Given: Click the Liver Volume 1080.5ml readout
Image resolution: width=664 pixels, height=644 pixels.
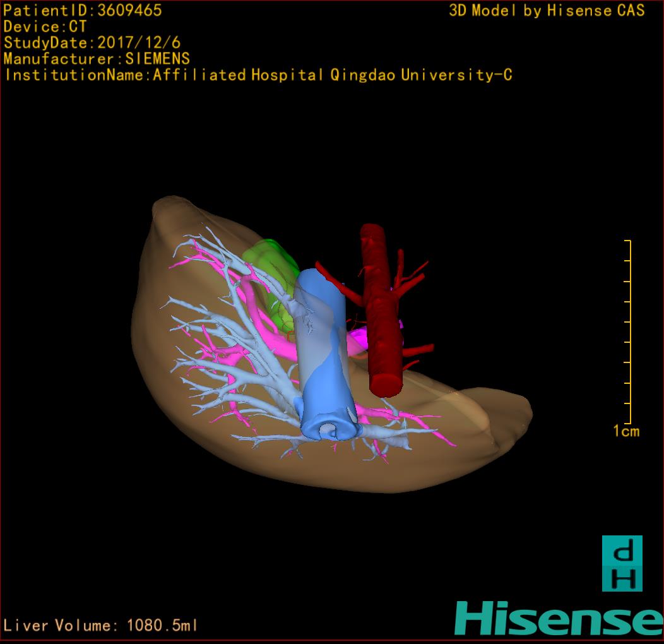Looking at the screenshot, I should (x=101, y=626).
